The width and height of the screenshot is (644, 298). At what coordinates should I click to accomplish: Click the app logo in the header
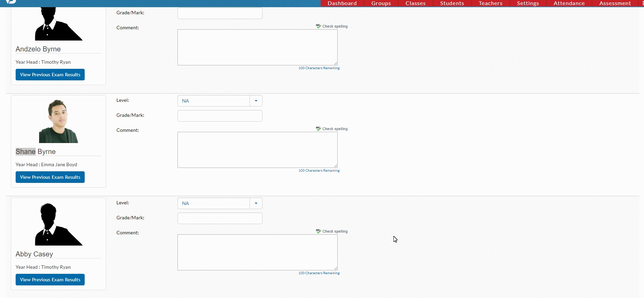(11, 2)
